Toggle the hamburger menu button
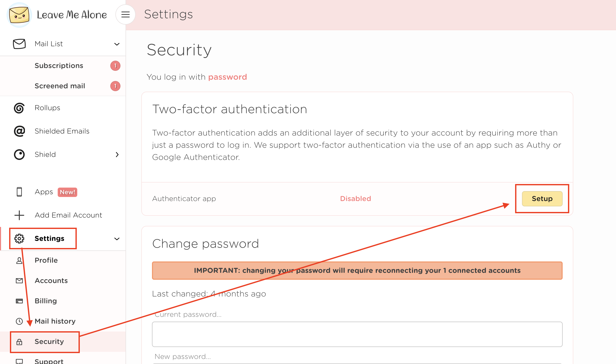Screen dimensions: 616x364 pos(125,14)
